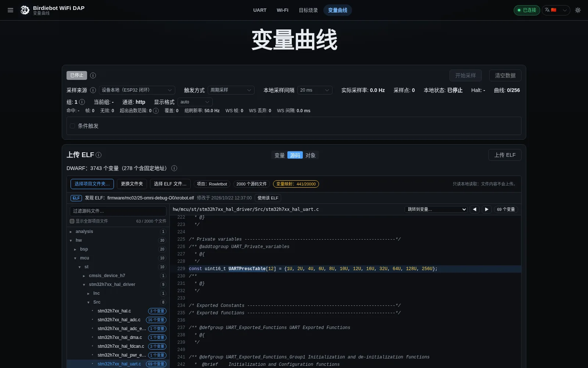Screen dimensions: 588x368
Task: Click the ELF badge icon
Action: click(x=76, y=198)
